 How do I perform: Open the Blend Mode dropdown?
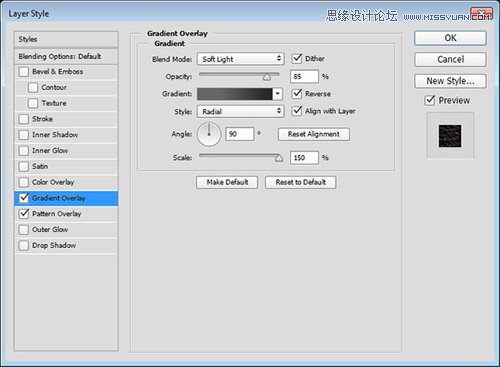240,59
